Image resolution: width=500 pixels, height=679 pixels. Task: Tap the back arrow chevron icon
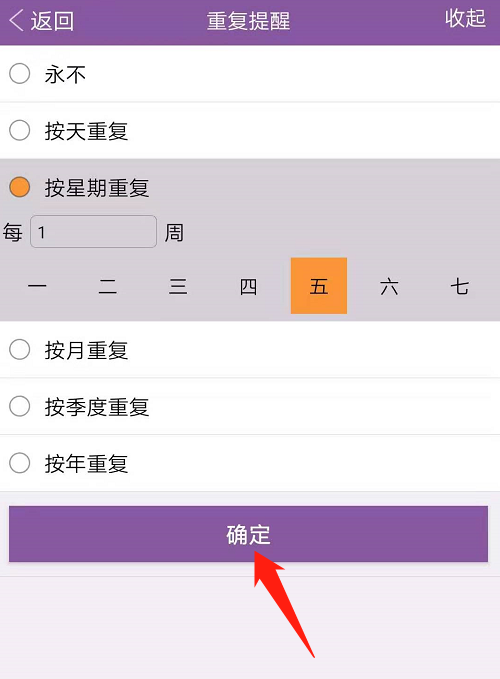(x=16, y=20)
